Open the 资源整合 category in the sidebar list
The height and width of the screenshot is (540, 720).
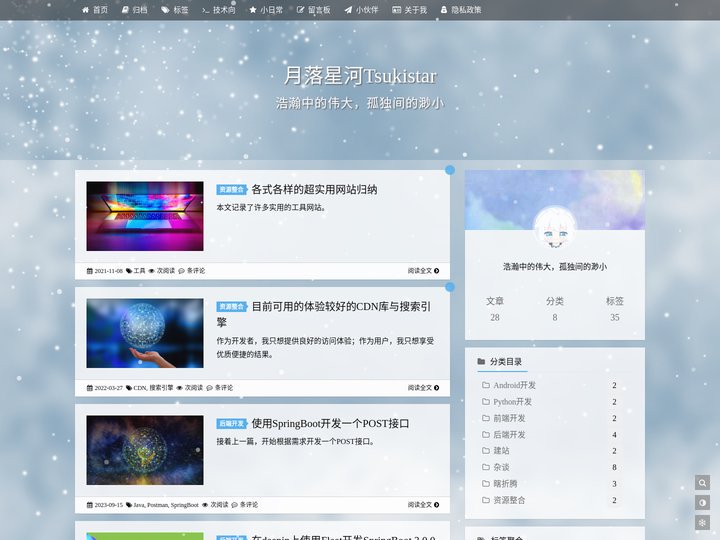click(x=509, y=500)
